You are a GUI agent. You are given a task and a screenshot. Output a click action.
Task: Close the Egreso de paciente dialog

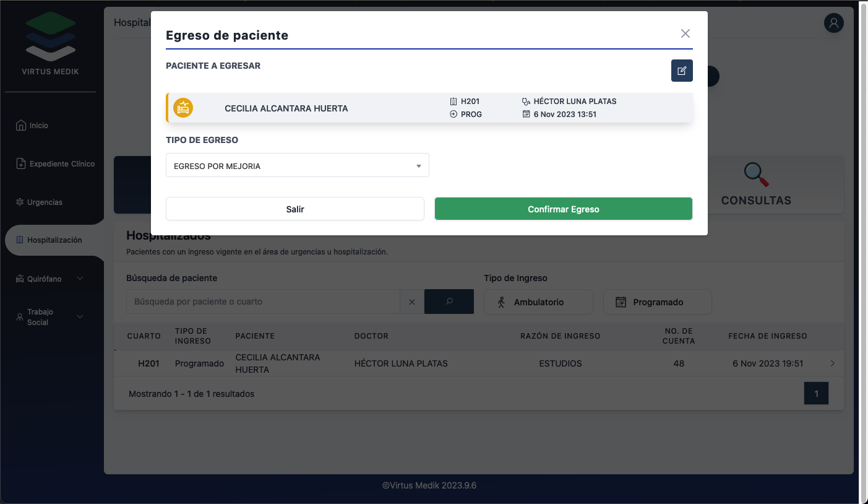(x=685, y=33)
